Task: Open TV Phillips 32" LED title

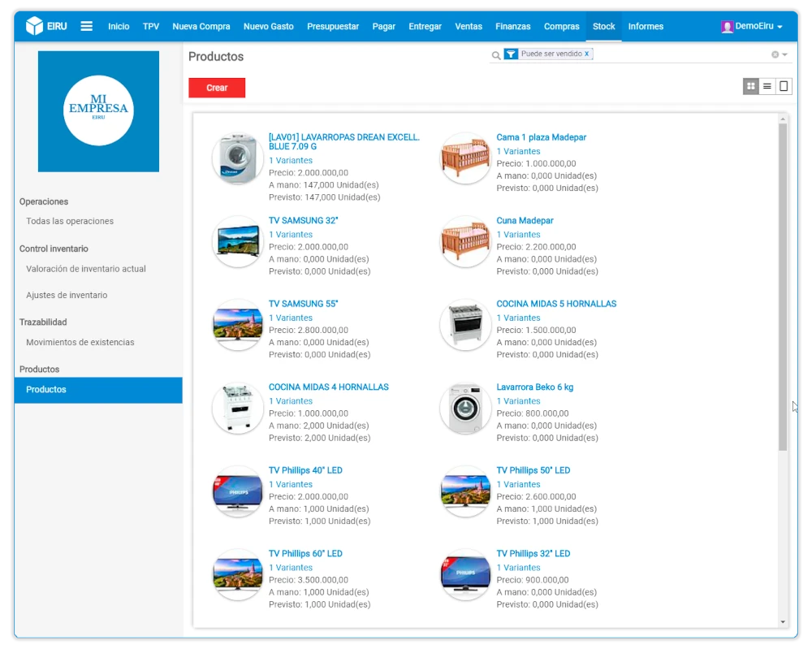Action: pos(533,554)
